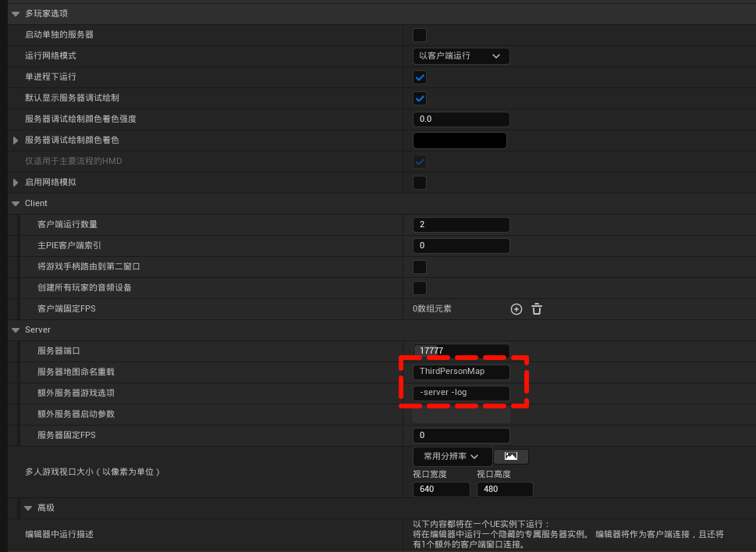Expand the 启用网络模拟 property

point(16,182)
